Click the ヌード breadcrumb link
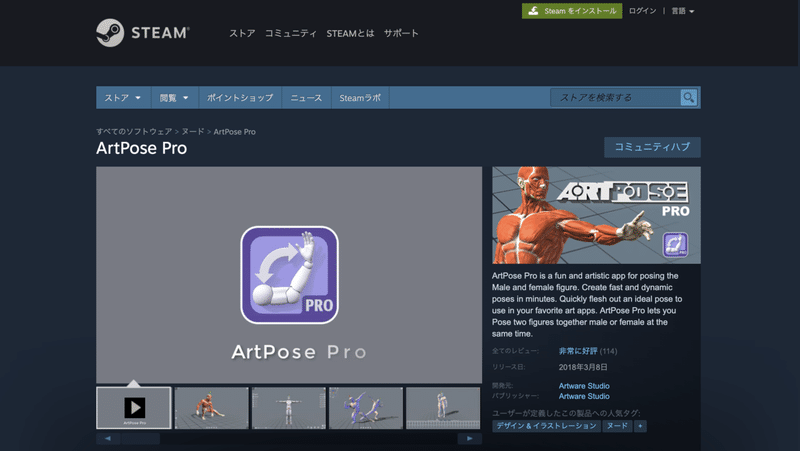800x451 pixels. [193, 132]
